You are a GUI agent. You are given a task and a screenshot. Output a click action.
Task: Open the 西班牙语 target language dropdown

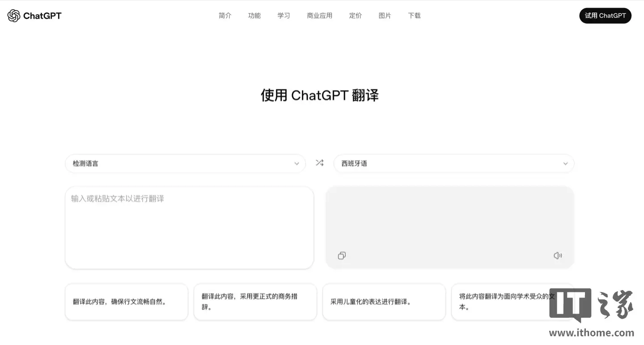click(454, 163)
